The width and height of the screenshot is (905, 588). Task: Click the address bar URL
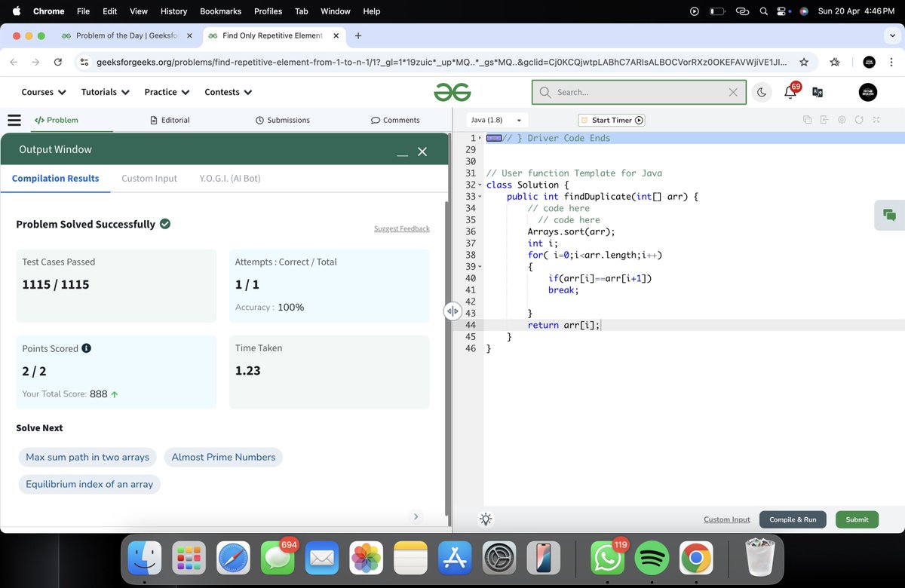442,63
